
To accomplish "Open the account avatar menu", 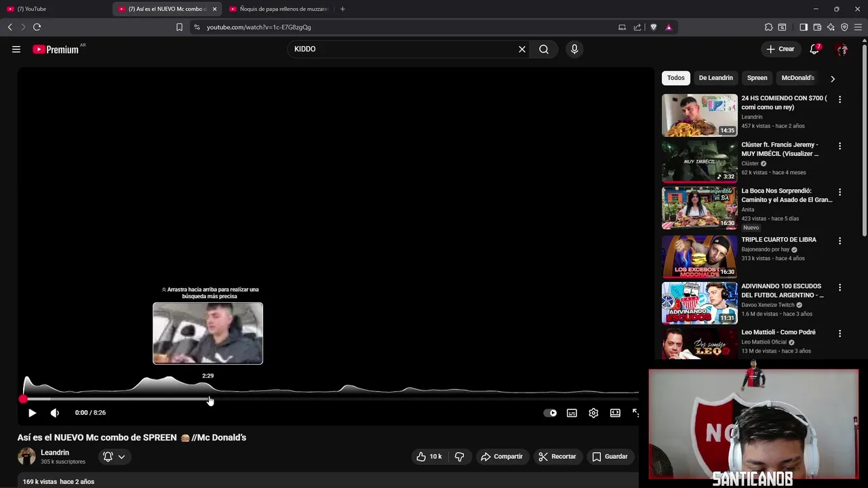I will 842,49.
